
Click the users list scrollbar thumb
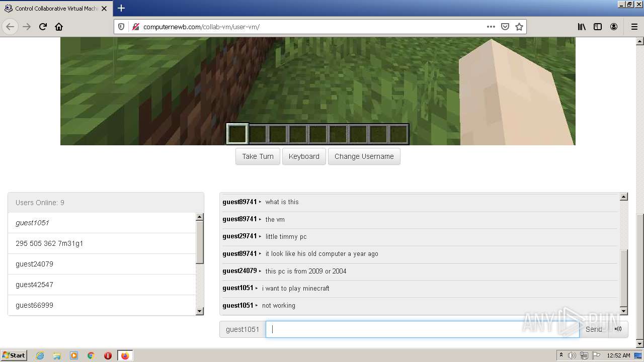click(199, 242)
